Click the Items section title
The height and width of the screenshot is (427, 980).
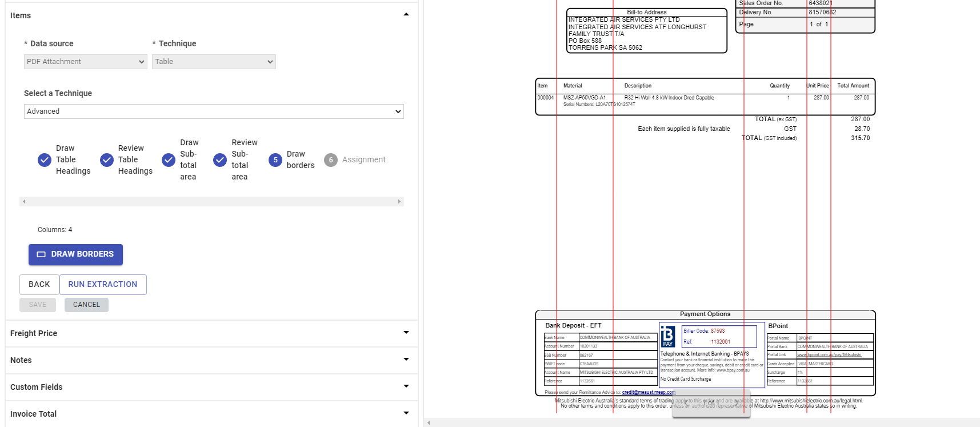tap(21, 15)
